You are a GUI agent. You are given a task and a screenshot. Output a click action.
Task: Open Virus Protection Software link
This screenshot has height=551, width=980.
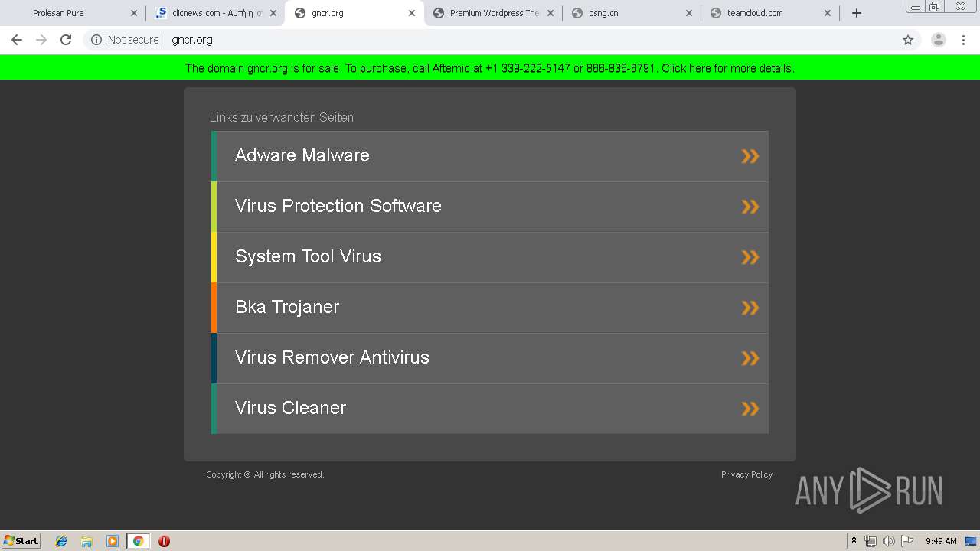(x=490, y=207)
